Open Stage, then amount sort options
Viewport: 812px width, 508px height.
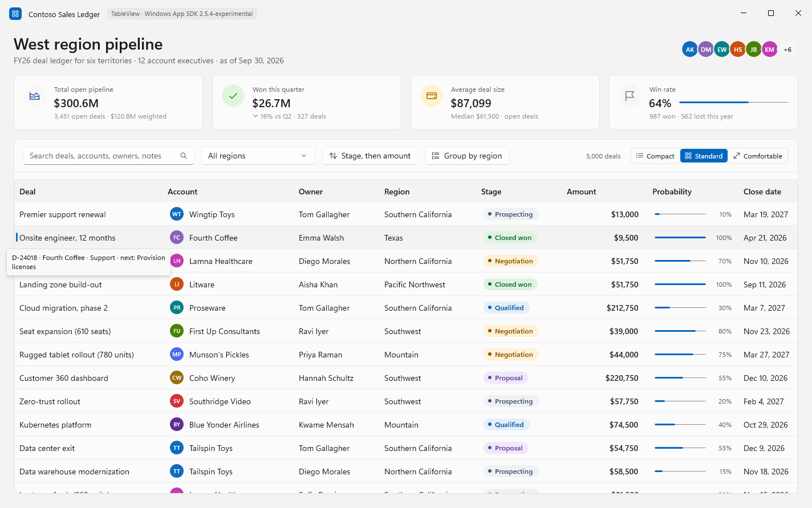[x=370, y=156]
